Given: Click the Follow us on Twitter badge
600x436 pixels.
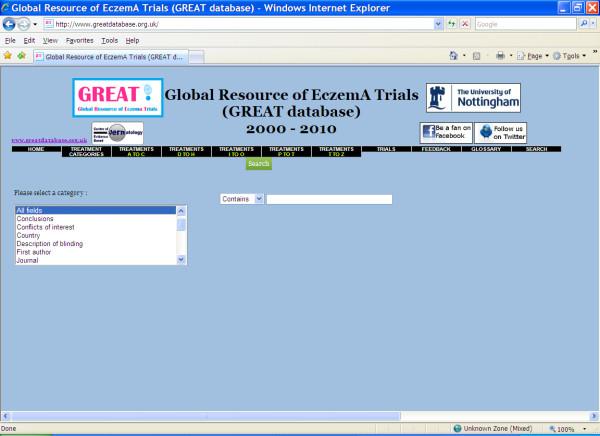Looking at the screenshot, I should click(500, 133).
